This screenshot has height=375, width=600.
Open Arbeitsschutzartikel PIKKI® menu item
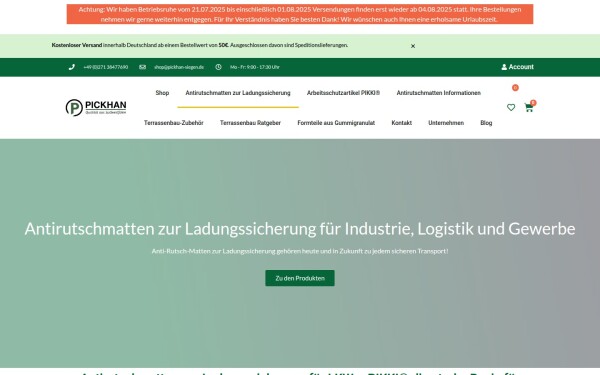[343, 93]
